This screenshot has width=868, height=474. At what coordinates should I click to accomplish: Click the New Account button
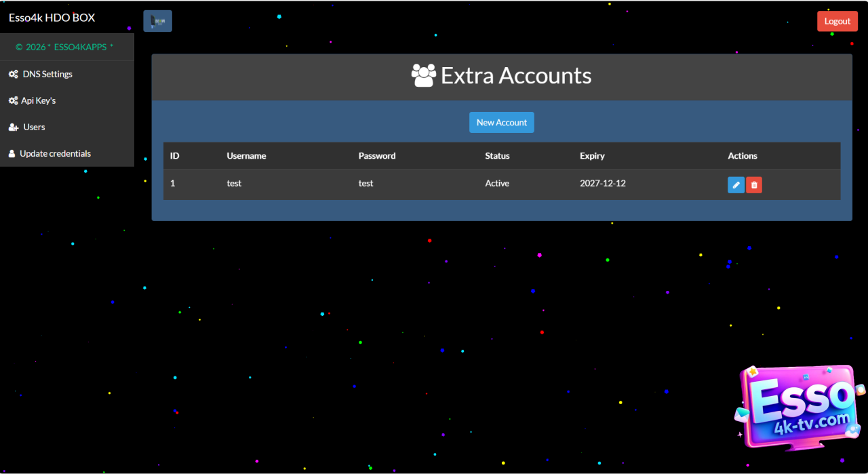pos(502,122)
